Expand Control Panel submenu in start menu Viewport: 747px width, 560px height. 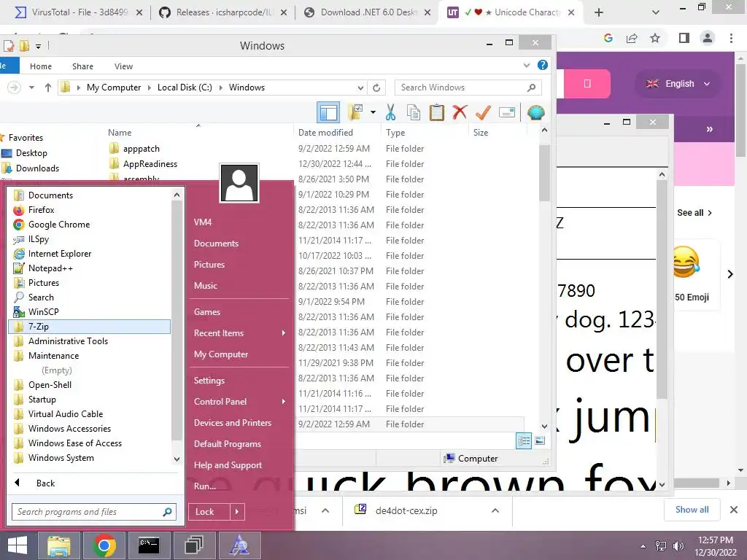[284, 402]
